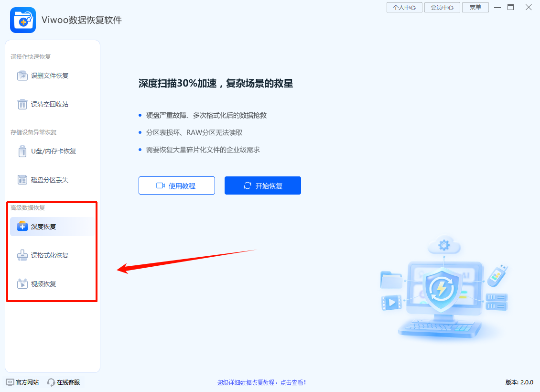This screenshot has height=392, width=540.
Task: Click the 版本 2.0.0 version label
Action: [519, 382]
